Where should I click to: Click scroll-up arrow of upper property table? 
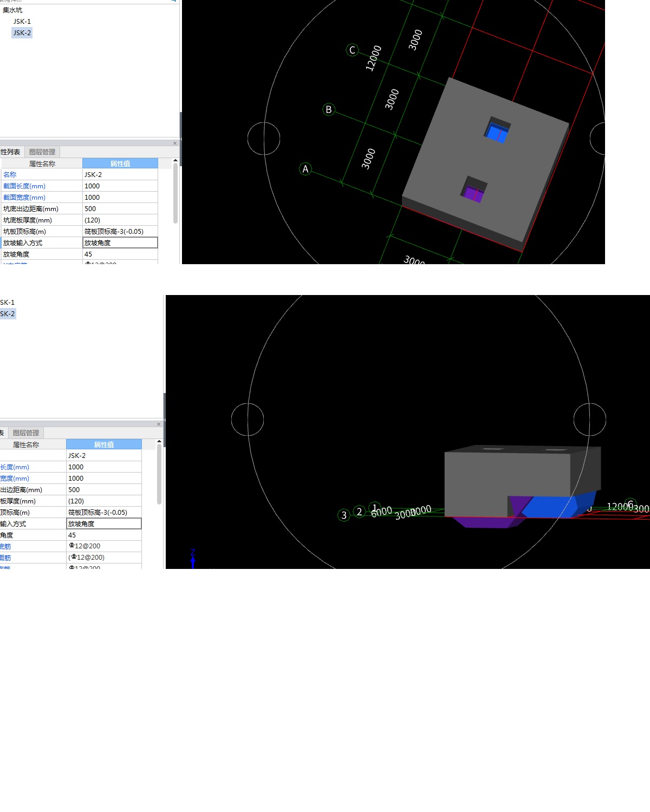[x=175, y=161]
